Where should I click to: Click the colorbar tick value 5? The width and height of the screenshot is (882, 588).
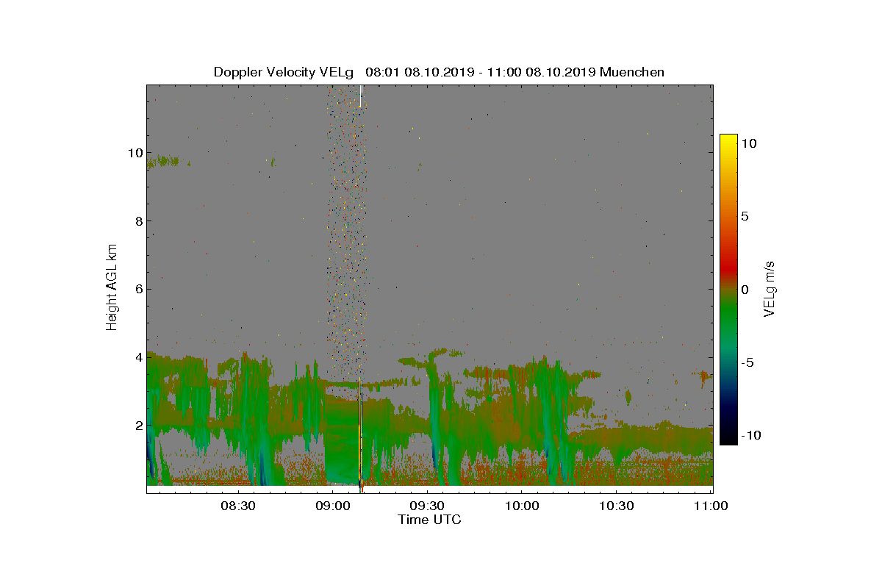click(744, 217)
